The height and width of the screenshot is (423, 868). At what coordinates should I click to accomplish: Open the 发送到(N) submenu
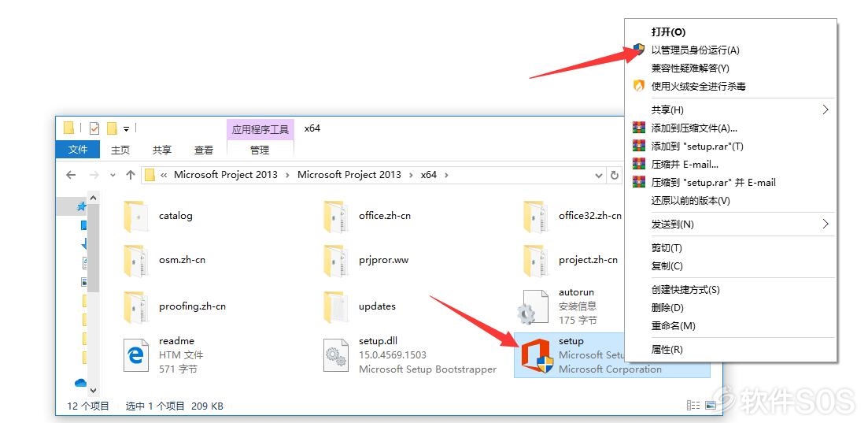pos(731,224)
